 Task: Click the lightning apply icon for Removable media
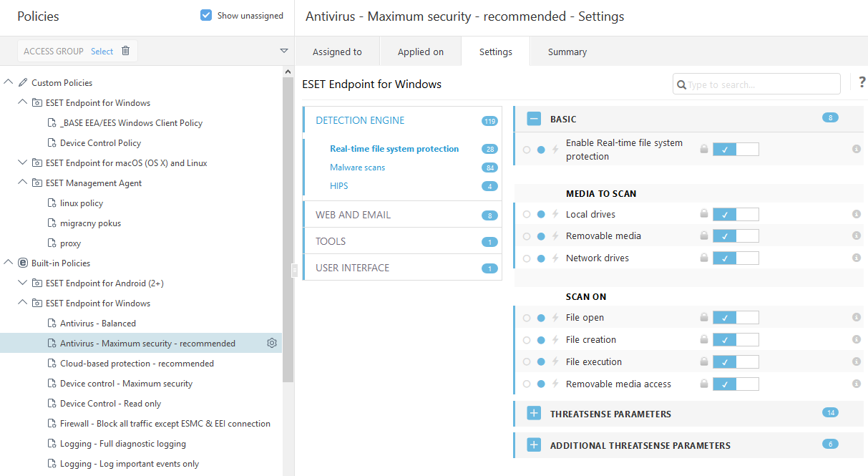pyautogui.click(x=555, y=236)
